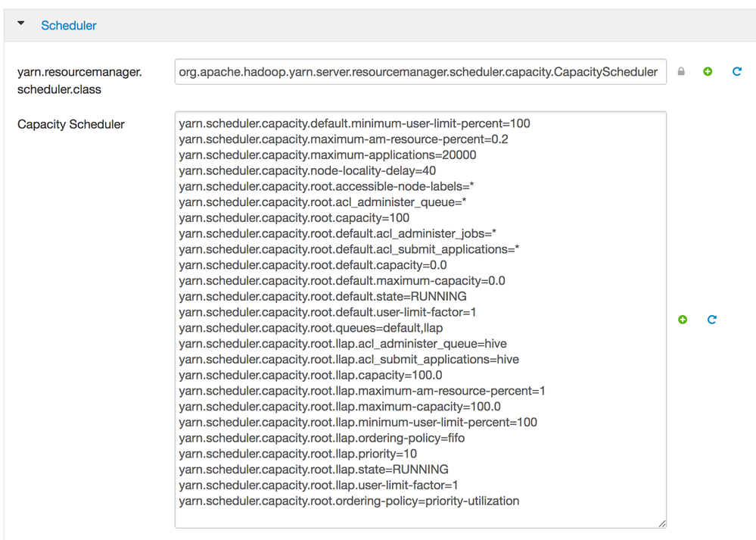Screen dimensions: 756x540
Task: Click the resize handle of Capacity Scheduler textarea
Action: pyautogui.click(x=662, y=523)
